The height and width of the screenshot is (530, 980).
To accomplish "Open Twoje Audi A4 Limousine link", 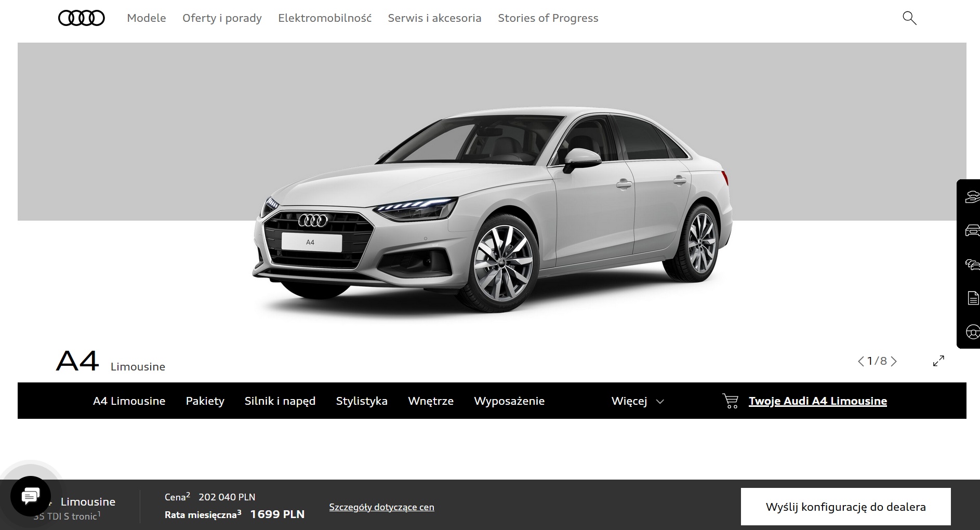I will (x=817, y=401).
